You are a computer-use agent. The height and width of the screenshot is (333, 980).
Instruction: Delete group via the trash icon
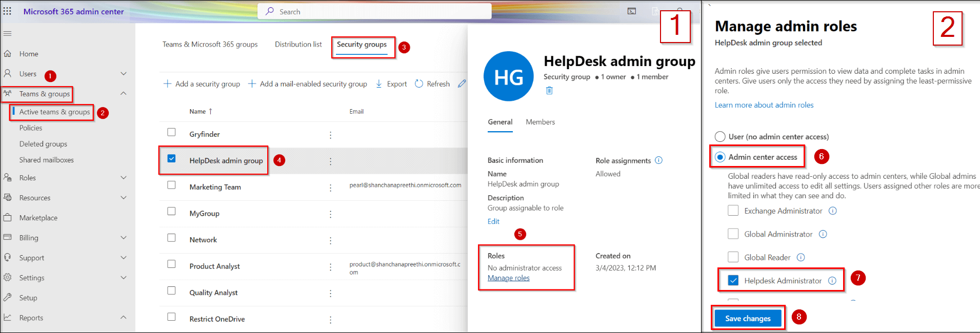pos(549,90)
